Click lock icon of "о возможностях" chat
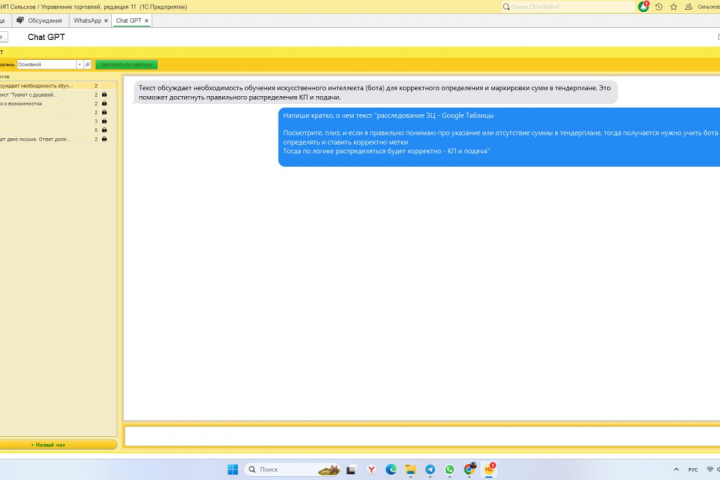 [x=104, y=103]
